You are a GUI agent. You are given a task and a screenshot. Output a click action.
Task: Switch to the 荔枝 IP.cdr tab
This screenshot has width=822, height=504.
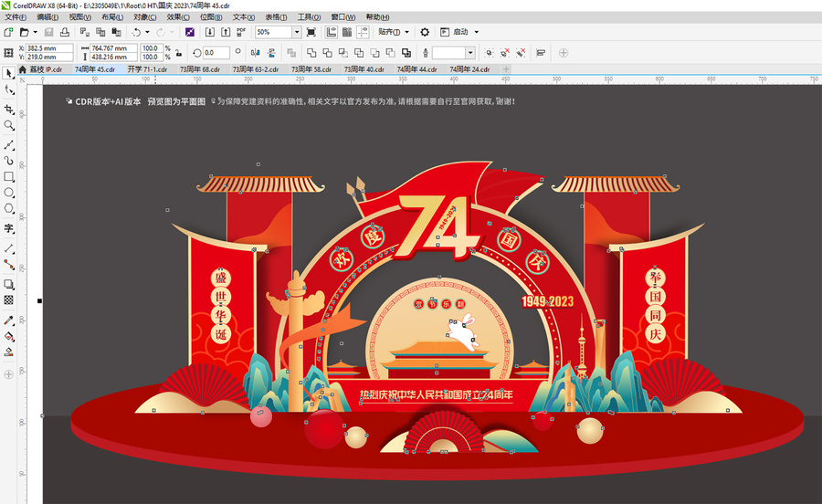point(46,69)
